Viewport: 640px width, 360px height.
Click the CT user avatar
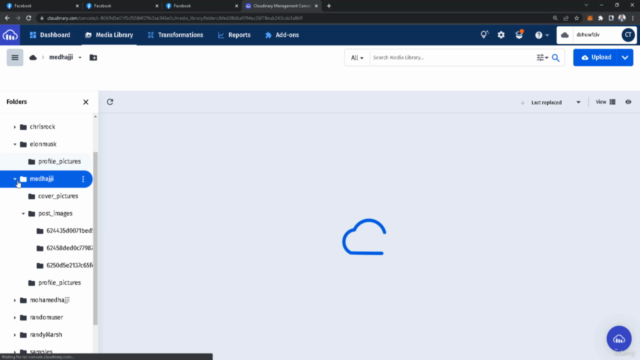pos(628,35)
